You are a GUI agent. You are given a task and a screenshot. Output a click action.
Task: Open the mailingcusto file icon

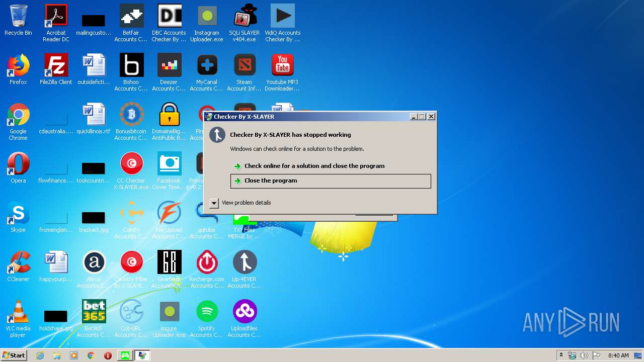click(x=94, y=25)
